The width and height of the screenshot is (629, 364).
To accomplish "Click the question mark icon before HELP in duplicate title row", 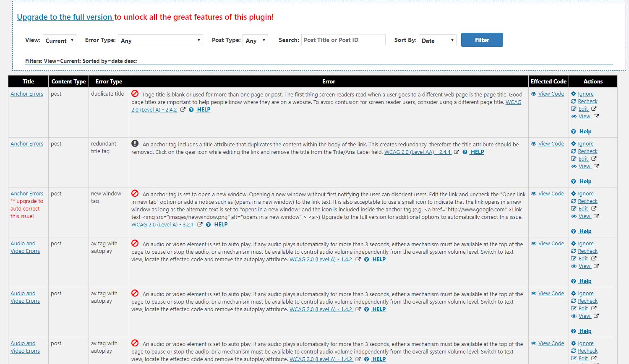I will point(191,110).
